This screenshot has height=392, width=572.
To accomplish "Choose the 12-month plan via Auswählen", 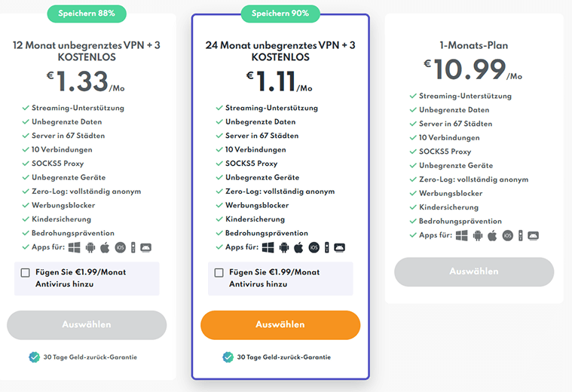I will coord(87,325).
